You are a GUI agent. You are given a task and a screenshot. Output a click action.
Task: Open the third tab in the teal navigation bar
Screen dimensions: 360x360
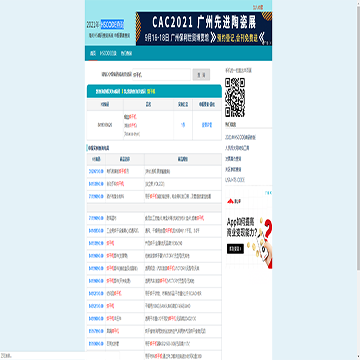coord(126,53)
